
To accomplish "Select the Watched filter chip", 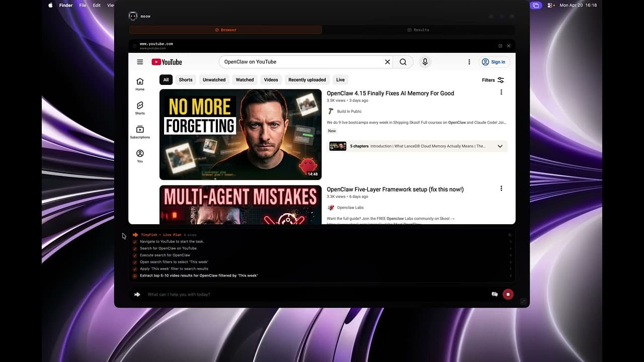I will (x=245, y=79).
